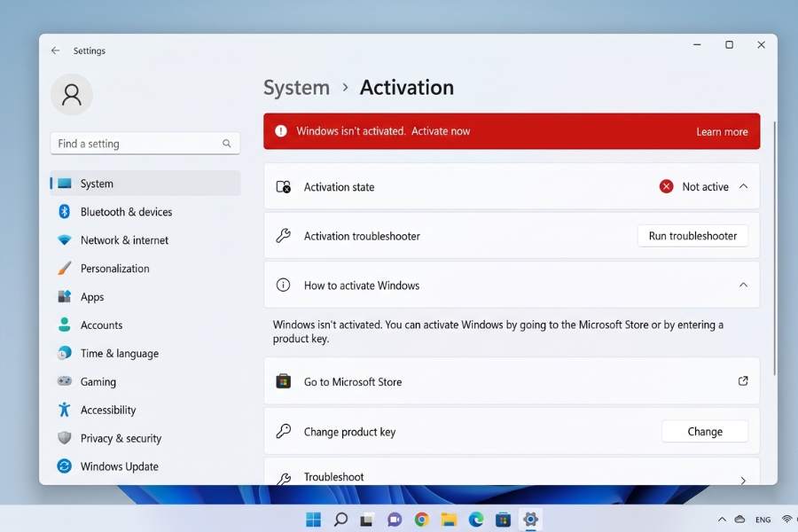This screenshot has height=532, width=798.
Task: Click ENG language indicator
Action: tap(763, 520)
